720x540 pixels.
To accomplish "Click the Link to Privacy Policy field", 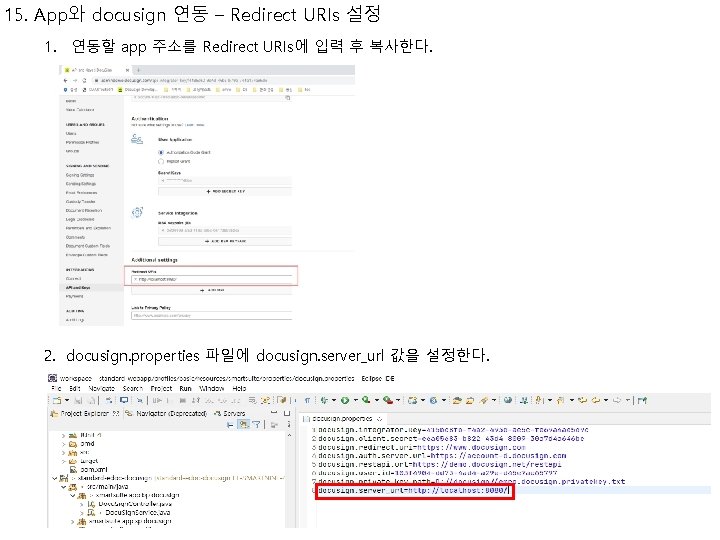I will click(212, 315).
